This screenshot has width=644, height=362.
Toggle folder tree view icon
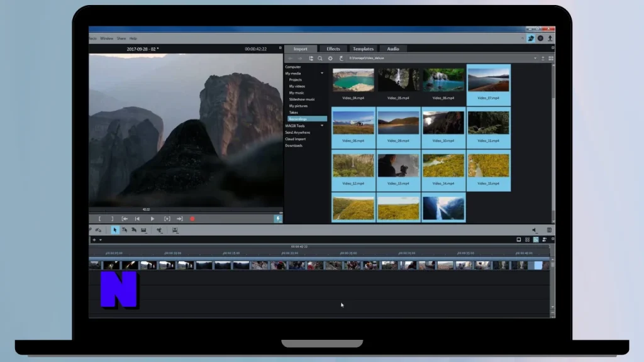[x=311, y=58]
